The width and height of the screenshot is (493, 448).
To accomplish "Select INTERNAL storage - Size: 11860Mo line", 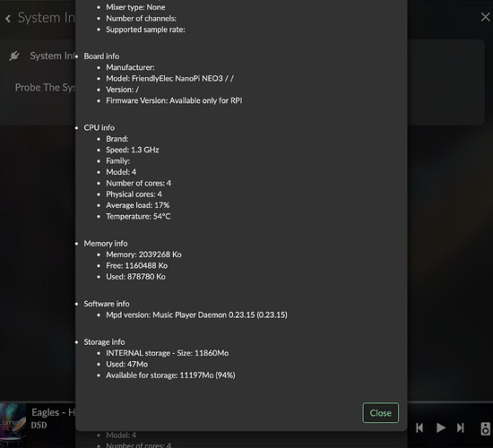I will (x=168, y=353).
